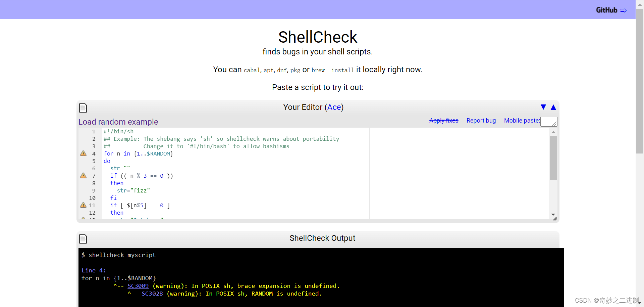Click editor scrollbar up arrow

(x=553, y=132)
